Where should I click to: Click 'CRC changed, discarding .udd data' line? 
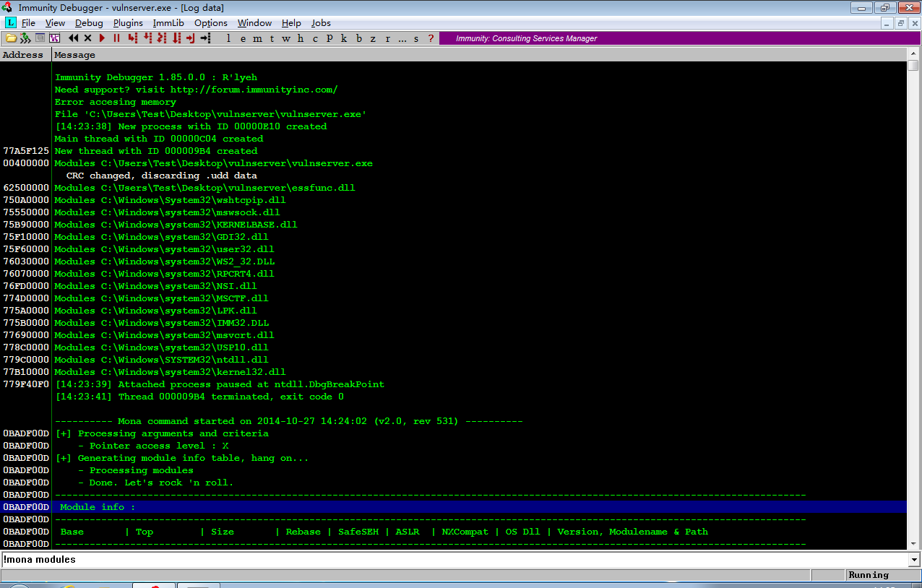(x=162, y=176)
